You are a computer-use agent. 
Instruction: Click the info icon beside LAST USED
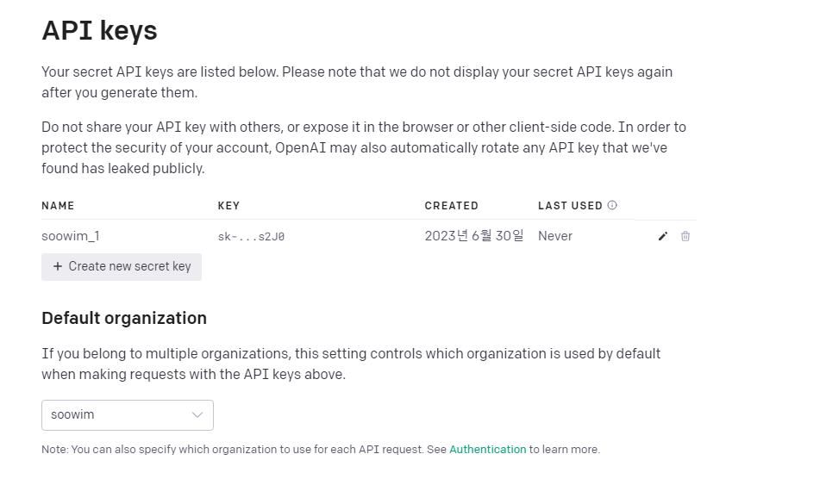(x=612, y=205)
